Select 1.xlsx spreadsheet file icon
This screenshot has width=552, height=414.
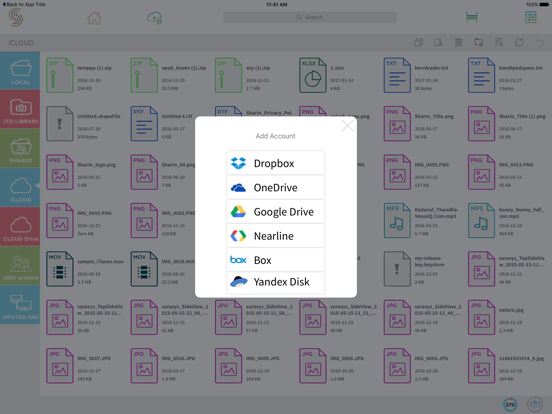click(x=313, y=75)
